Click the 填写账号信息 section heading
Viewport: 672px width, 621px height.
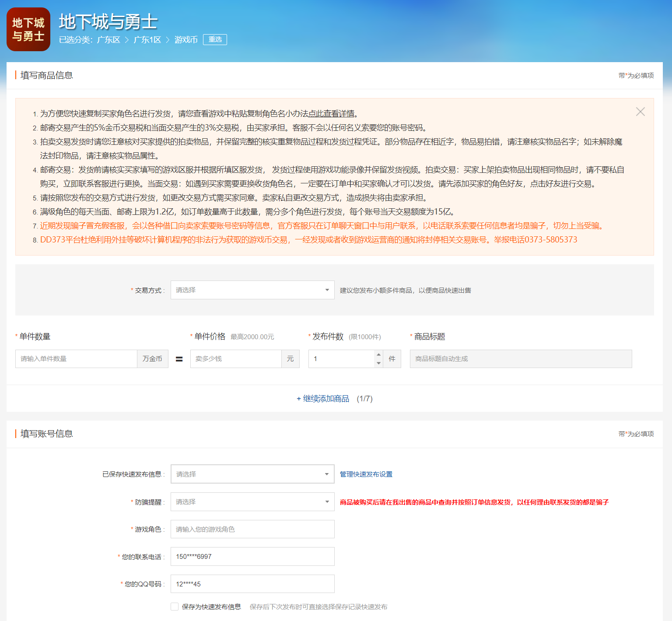46,434
